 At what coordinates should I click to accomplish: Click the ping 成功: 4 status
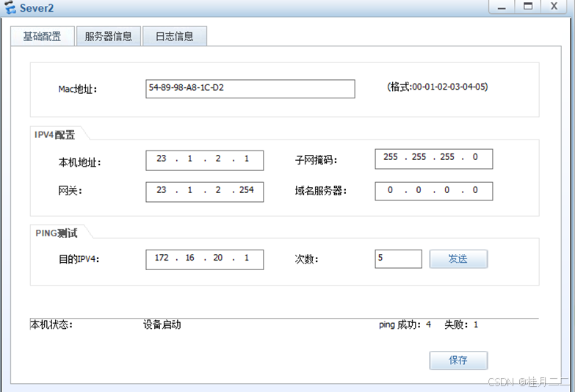405,324
